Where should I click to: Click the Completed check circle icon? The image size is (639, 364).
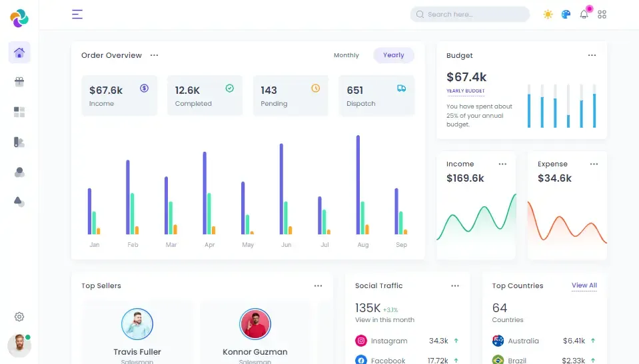tap(230, 88)
